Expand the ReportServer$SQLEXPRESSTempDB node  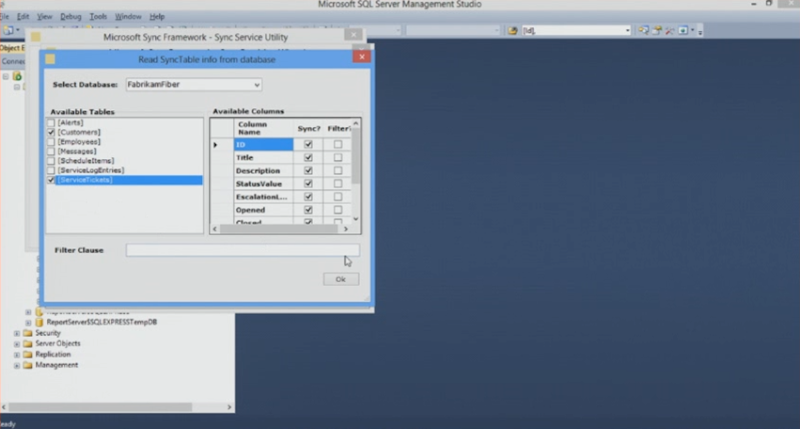click(28, 322)
